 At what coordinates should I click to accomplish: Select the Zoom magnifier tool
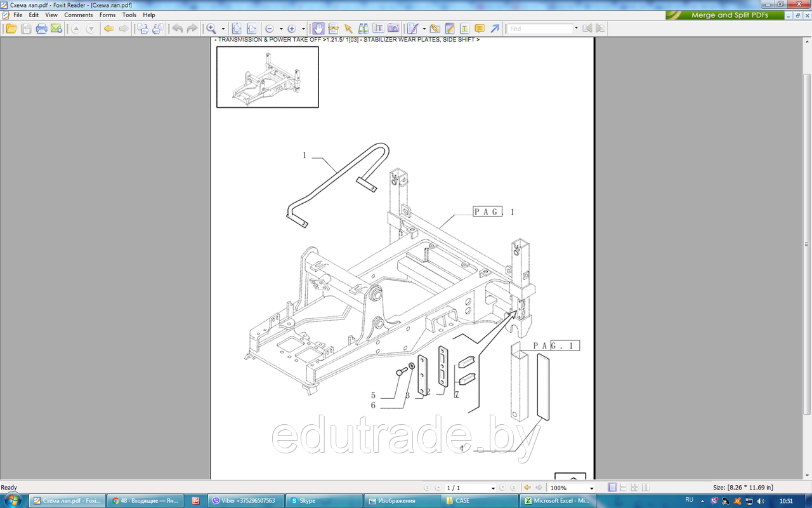[x=211, y=29]
